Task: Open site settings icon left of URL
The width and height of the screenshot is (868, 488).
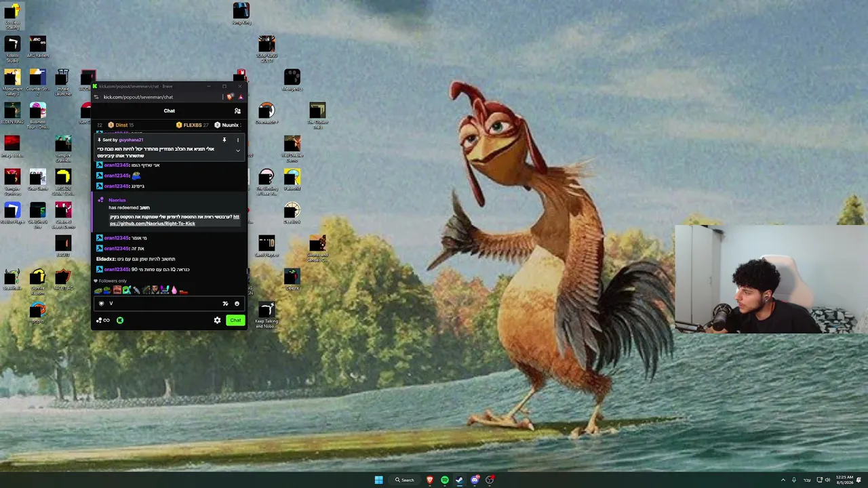Action: pos(96,97)
